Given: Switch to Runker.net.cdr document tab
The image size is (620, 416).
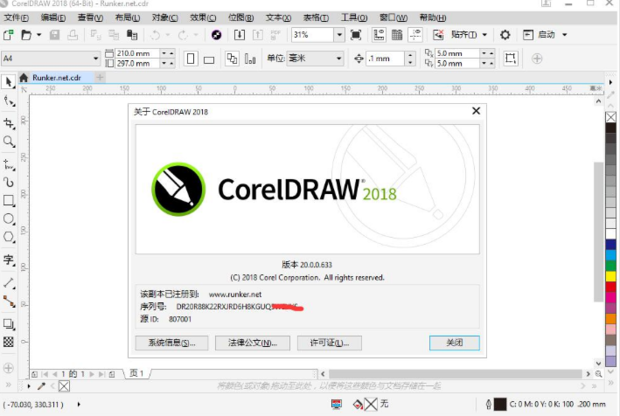Looking at the screenshot, I should pyautogui.click(x=57, y=78).
